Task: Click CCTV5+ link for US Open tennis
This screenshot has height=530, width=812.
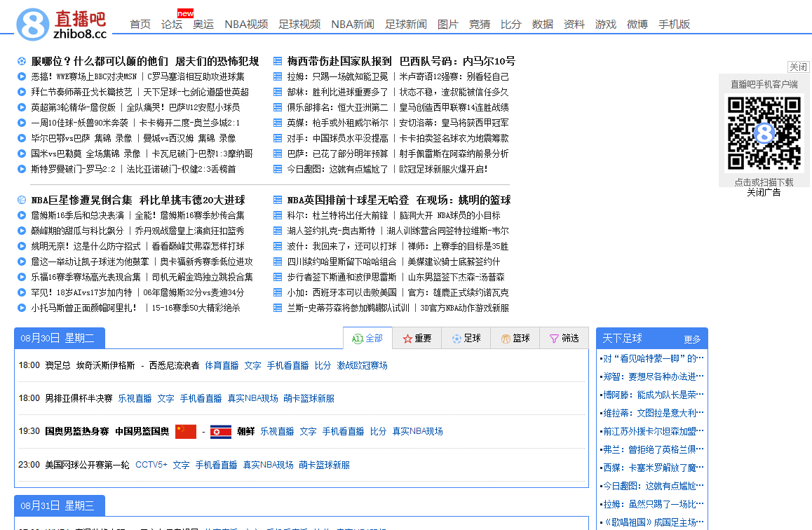Action: [151, 465]
